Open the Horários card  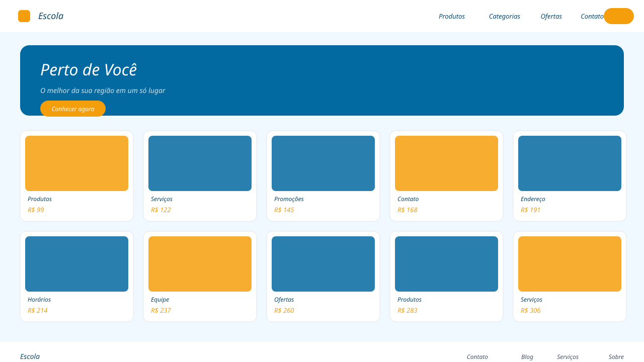pyautogui.click(x=76, y=277)
